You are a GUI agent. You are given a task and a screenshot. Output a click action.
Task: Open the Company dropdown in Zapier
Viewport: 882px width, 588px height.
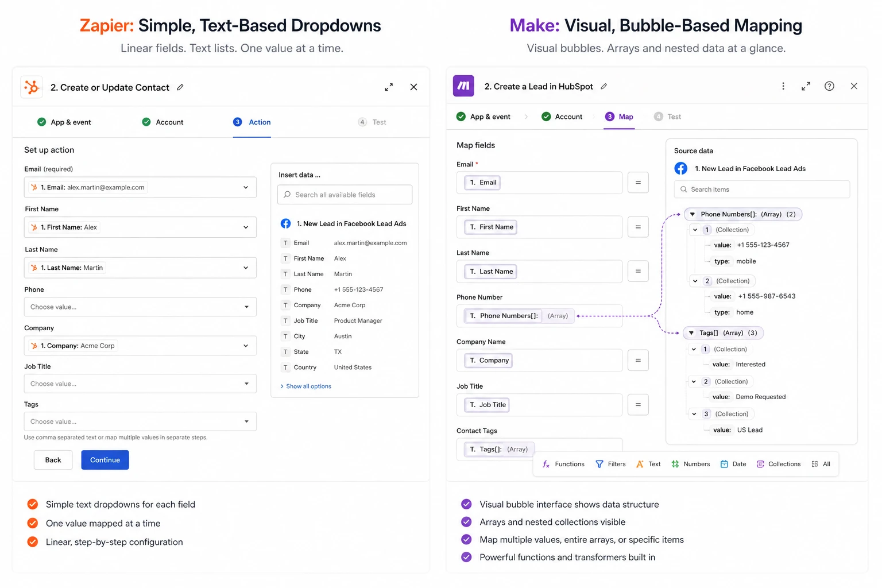point(140,346)
